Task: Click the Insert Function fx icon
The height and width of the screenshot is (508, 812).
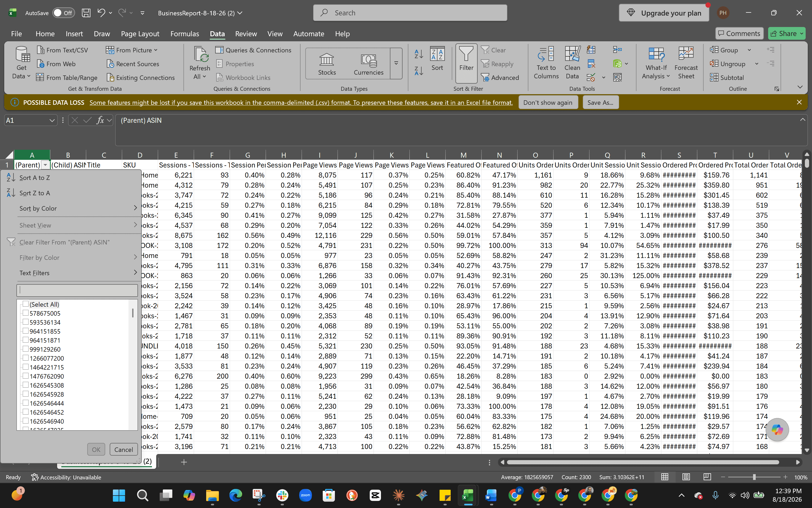Action: point(100,120)
